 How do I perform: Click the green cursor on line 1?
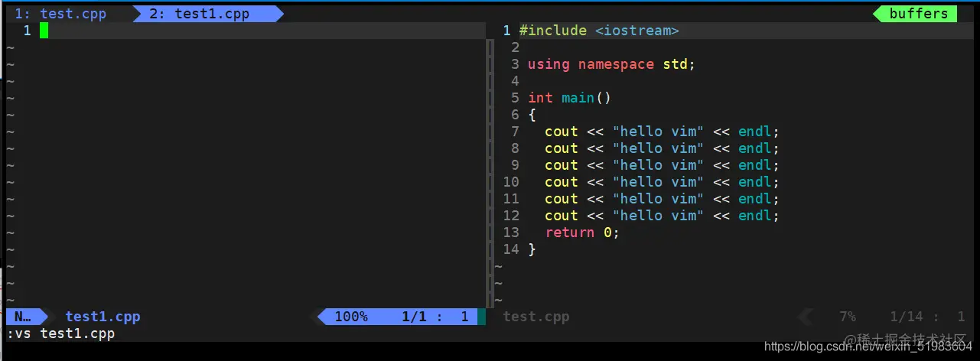[x=44, y=31]
